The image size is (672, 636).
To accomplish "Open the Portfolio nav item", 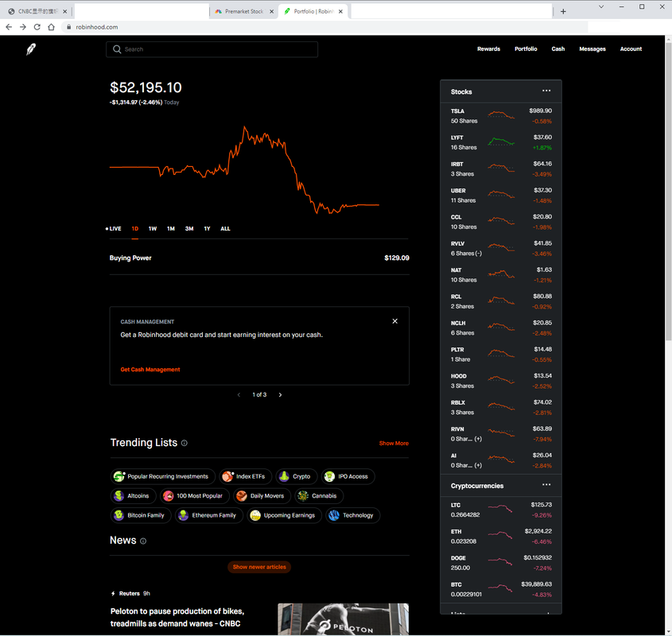I will [x=526, y=48].
